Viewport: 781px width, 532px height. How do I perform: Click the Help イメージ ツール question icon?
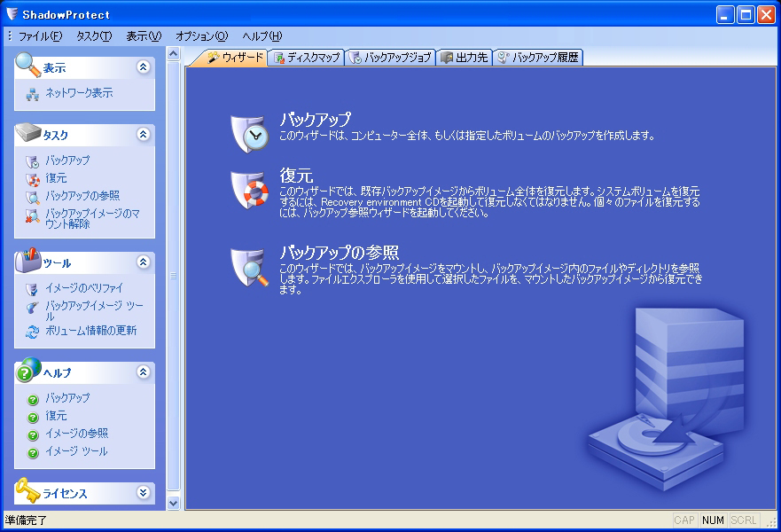click(33, 453)
